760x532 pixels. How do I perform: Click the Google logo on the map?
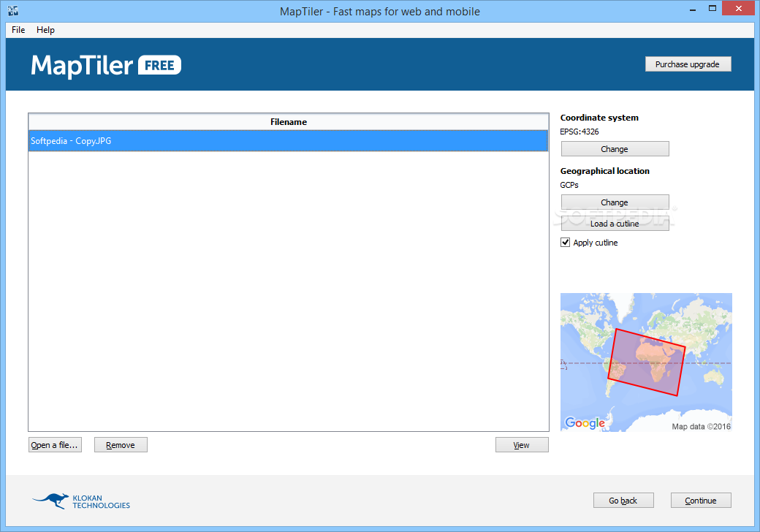pos(585,423)
